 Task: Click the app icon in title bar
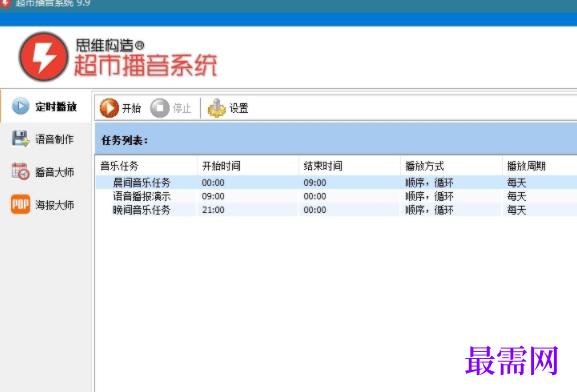click(5, 3)
